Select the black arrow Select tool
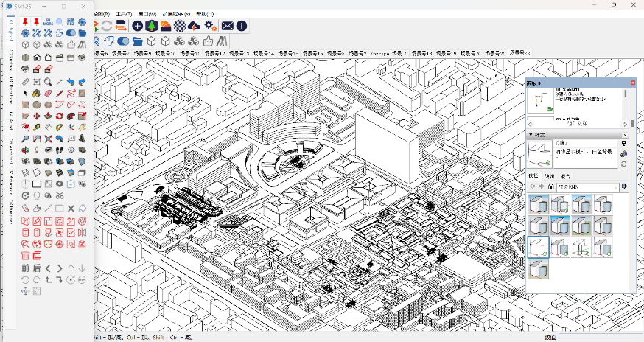Image resolution: width=644 pixels, height=342 pixels. (26, 94)
